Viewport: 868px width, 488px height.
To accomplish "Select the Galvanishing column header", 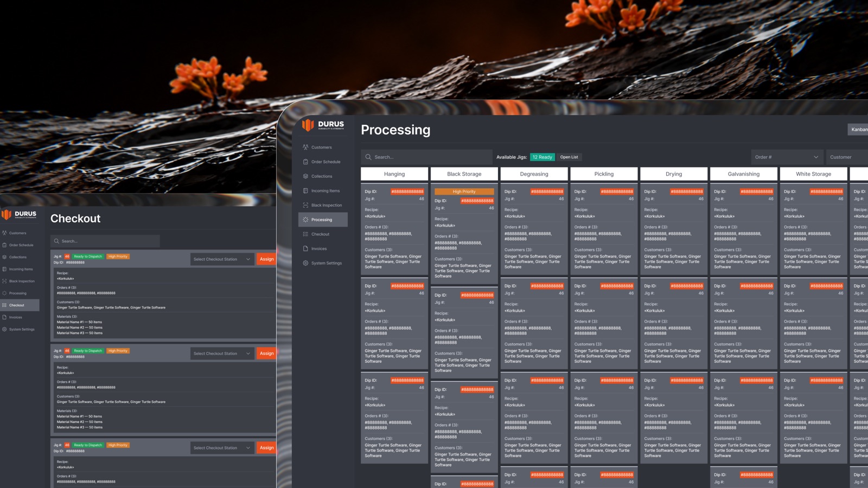I will [744, 174].
